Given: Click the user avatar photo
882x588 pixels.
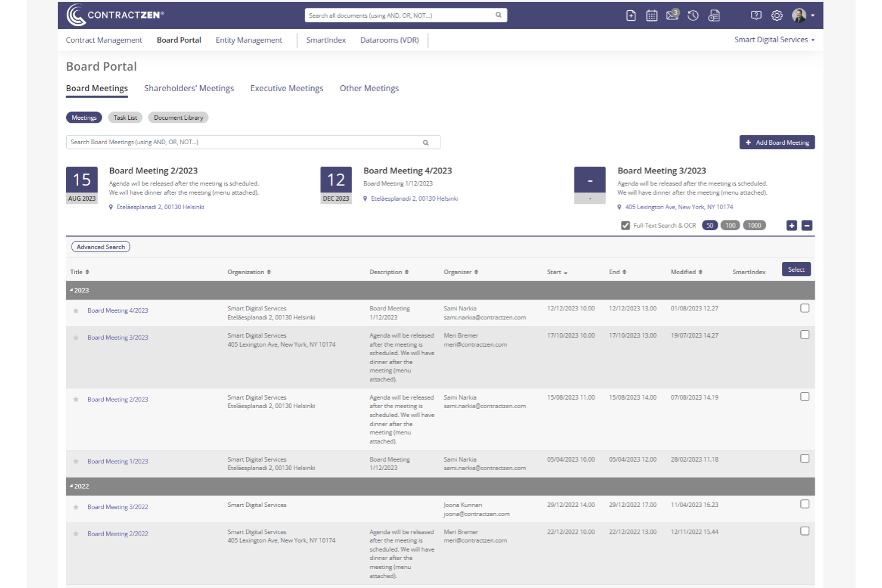Looking at the screenshot, I should [799, 15].
